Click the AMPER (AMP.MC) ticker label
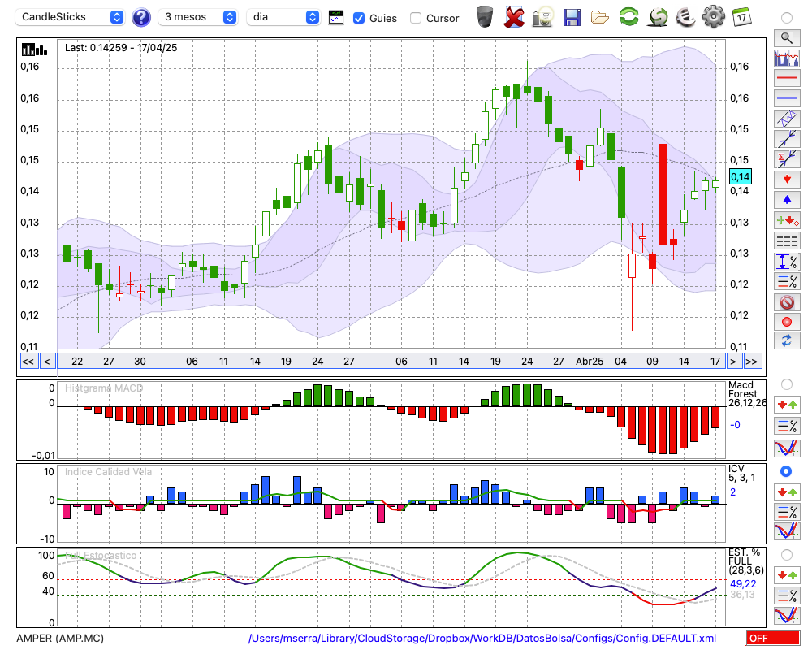The image size is (812, 650). click(x=60, y=638)
